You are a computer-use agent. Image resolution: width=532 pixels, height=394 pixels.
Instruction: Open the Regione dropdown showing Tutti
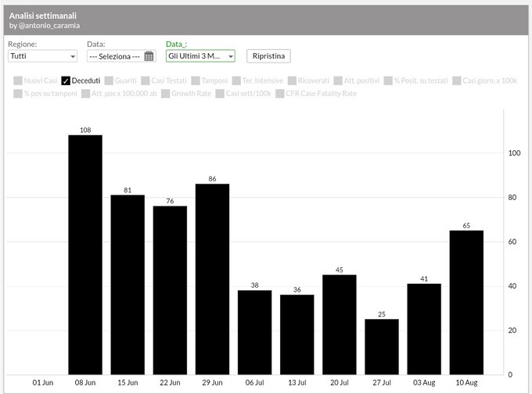pos(42,56)
